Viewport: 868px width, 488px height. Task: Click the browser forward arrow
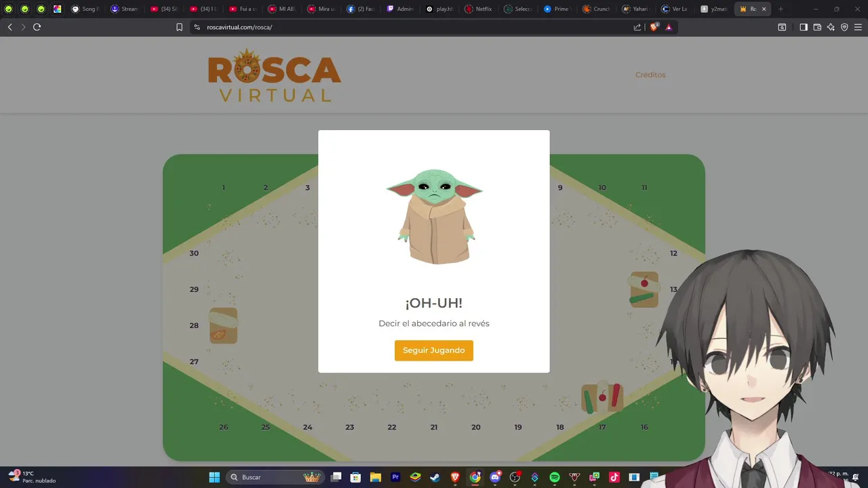coord(23,27)
